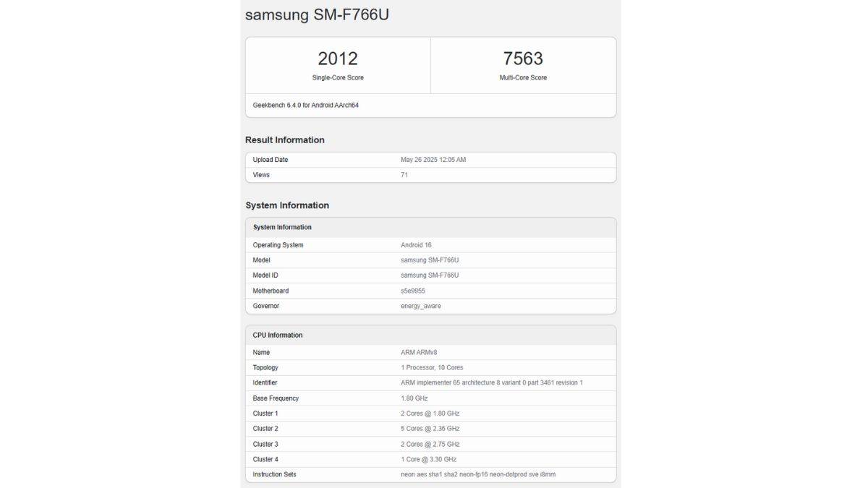Click the 2012 single-core score value
Viewport: 868px width, 488px height.
pyautogui.click(x=338, y=59)
